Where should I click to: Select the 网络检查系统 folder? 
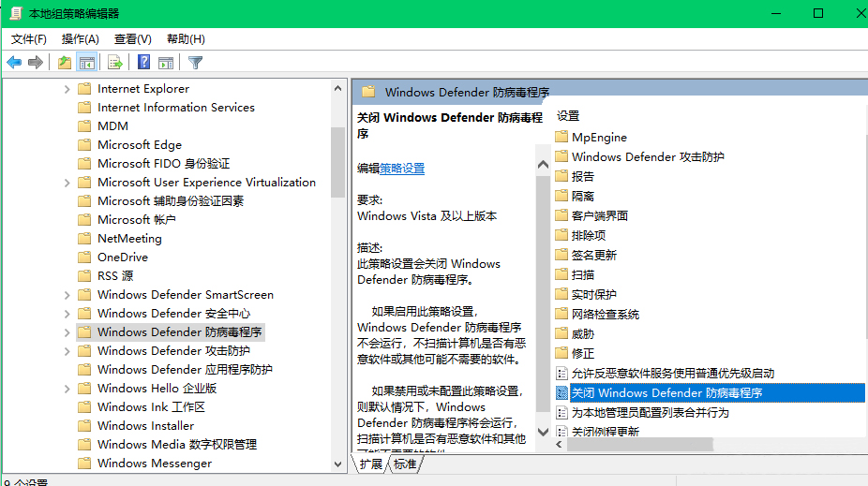coord(605,314)
